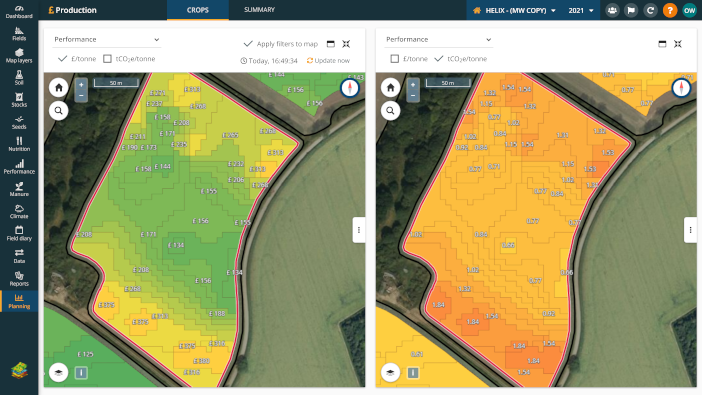Open the Performance sidebar section
Screen dimensions: 702x395
pos(19,167)
